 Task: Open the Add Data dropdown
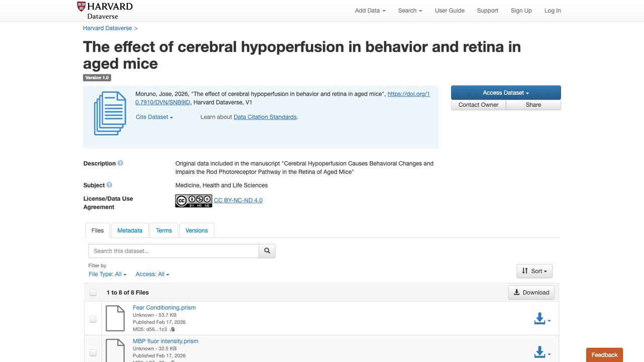[370, 11]
